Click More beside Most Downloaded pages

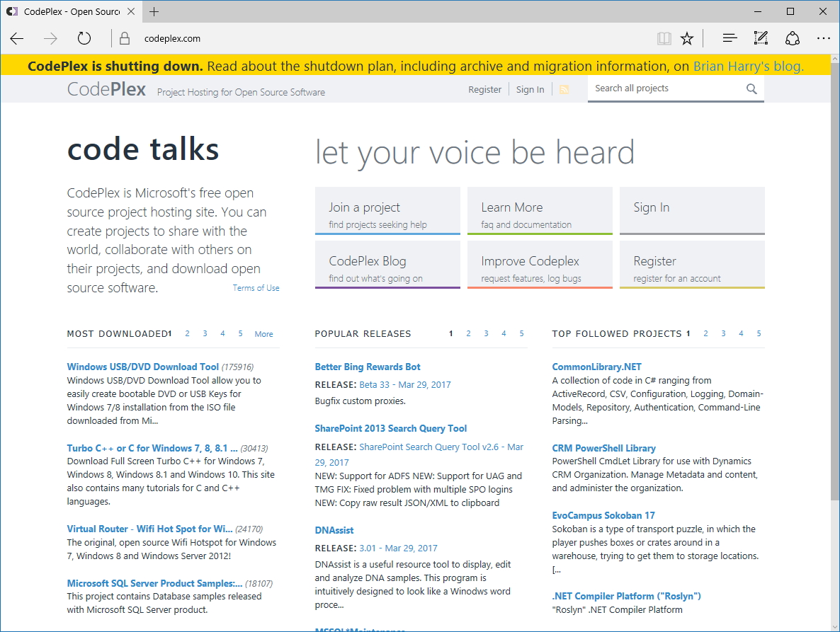click(263, 334)
